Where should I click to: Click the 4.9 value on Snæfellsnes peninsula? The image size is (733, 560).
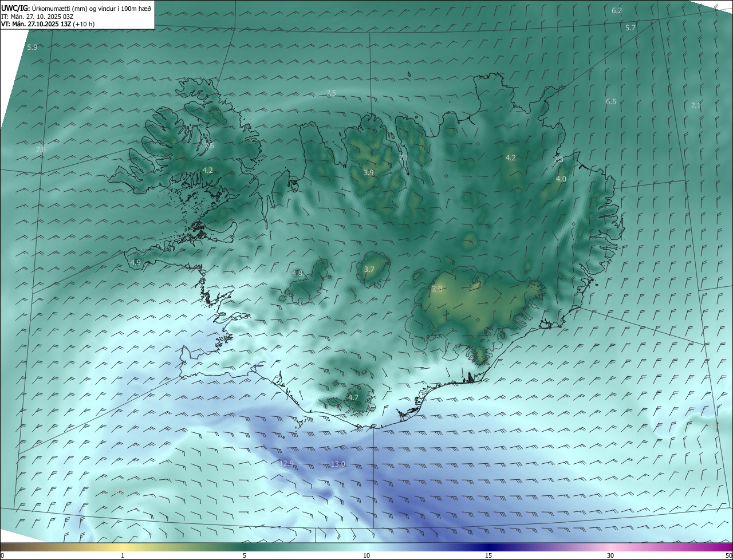(x=136, y=262)
